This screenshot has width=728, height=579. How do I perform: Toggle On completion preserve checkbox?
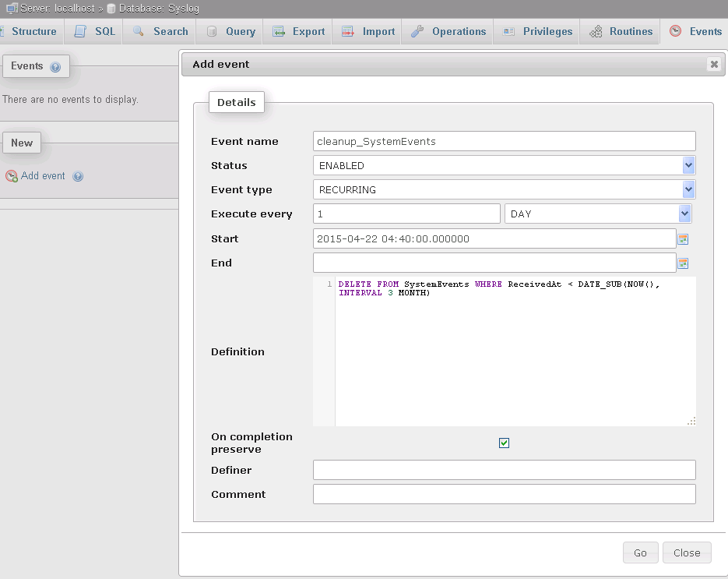(x=505, y=443)
